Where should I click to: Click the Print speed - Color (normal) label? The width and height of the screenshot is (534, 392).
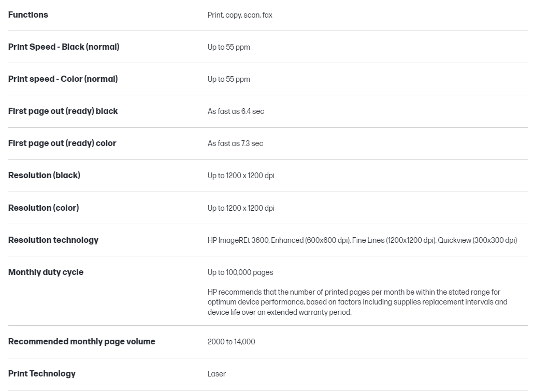click(63, 79)
